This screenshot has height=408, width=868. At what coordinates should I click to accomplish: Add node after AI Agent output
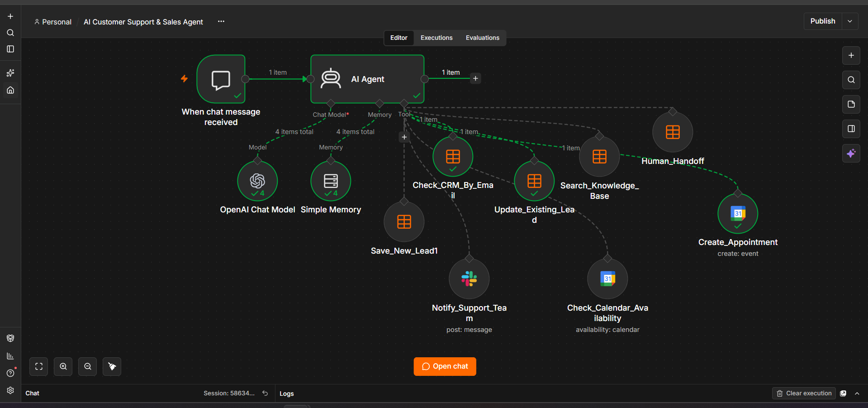coord(475,78)
